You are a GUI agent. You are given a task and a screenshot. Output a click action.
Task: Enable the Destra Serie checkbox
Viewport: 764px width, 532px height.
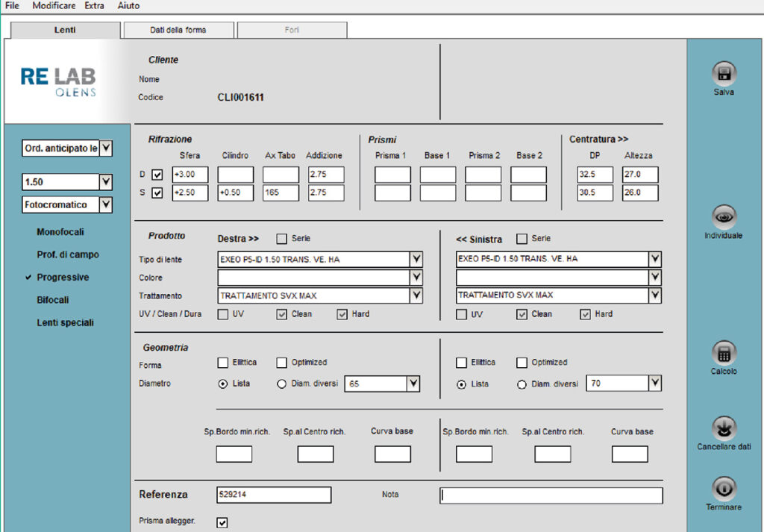[281, 239]
